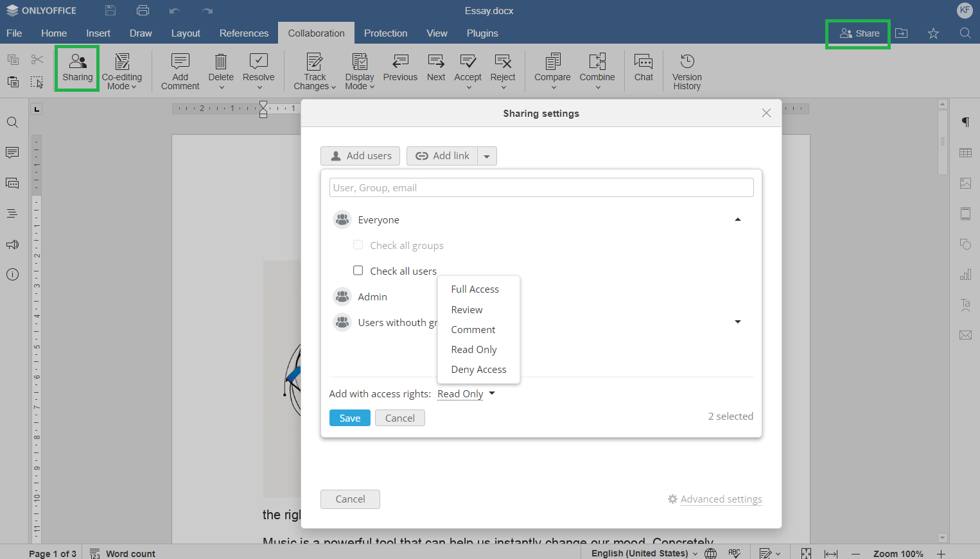980x559 pixels.
Task: Open the Add link dropdown arrow
Action: (487, 156)
